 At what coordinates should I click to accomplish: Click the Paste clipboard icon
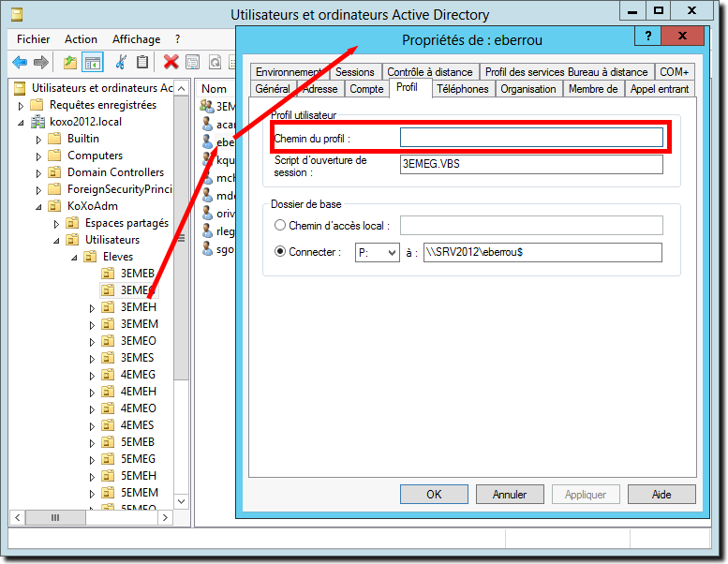tap(142, 62)
